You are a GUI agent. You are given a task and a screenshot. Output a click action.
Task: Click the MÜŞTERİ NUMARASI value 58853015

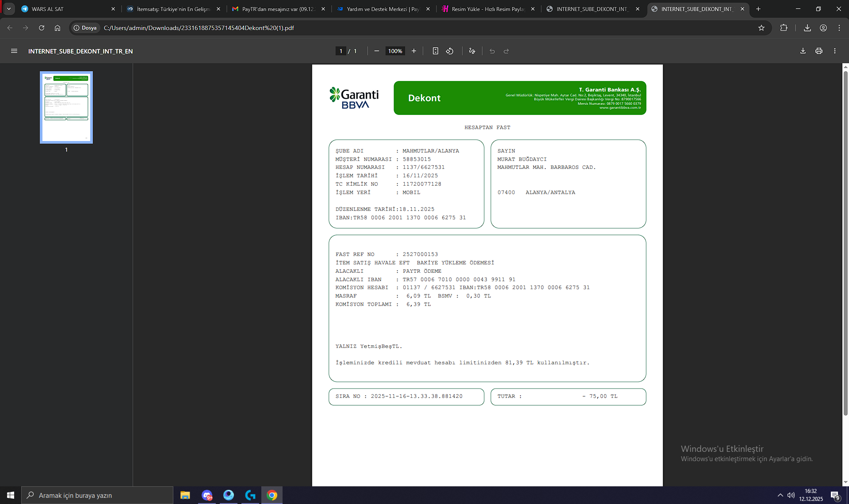[x=417, y=159]
